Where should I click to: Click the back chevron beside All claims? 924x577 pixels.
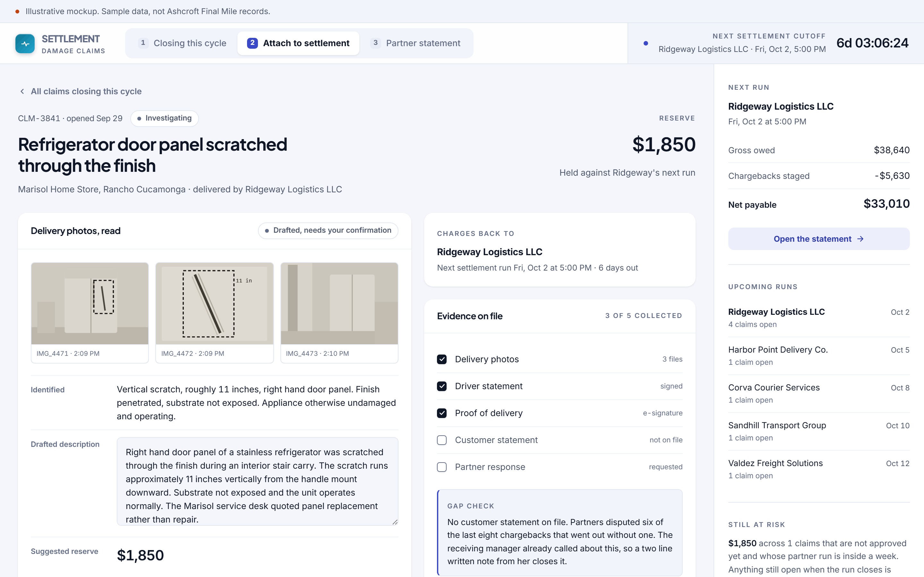[x=22, y=91]
